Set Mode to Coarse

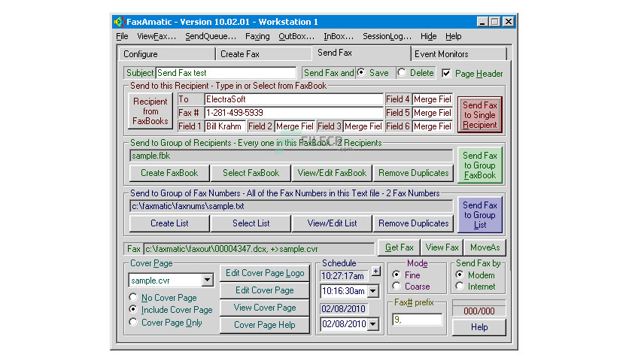[397, 287]
